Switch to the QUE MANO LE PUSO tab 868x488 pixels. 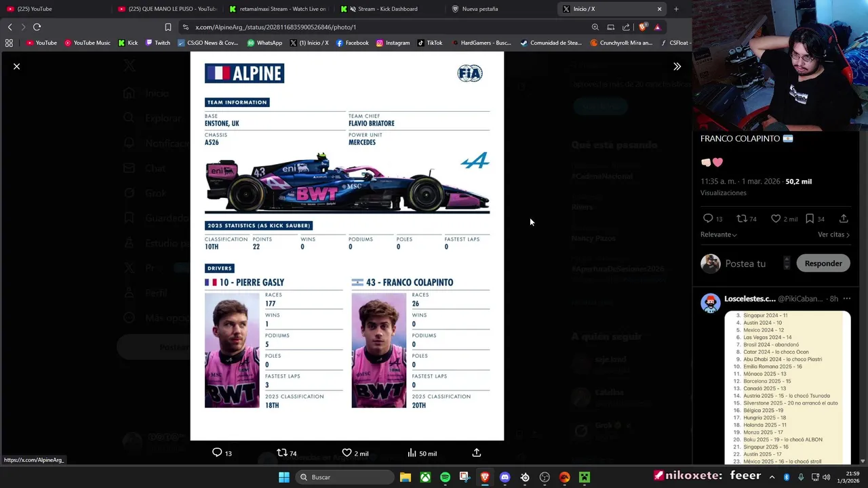(167, 9)
